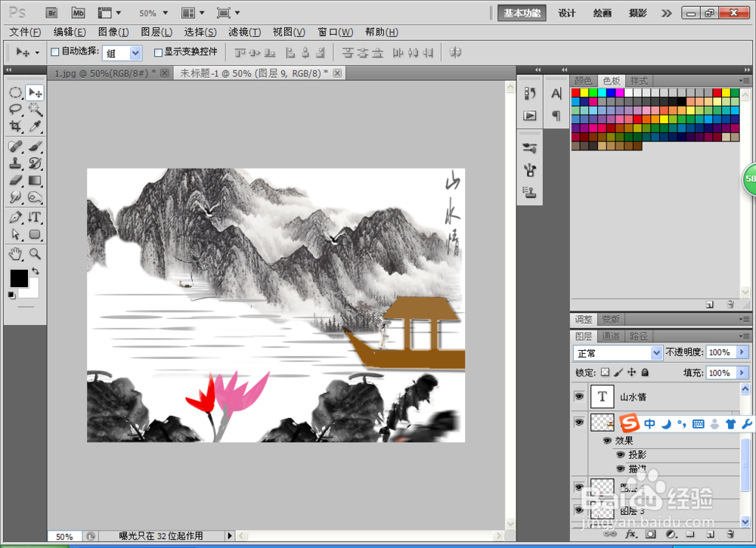Select the Brush tool
The image size is (756, 548).
coord(35,146)
